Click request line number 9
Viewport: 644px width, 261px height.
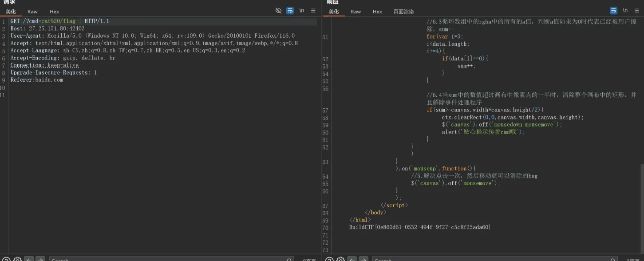(x=3, y=80)
